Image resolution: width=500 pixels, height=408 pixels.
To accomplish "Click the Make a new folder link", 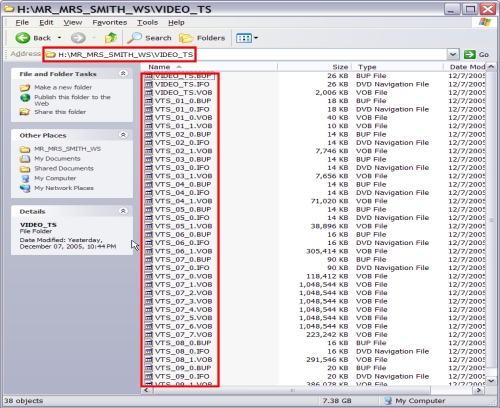I will click(63, 87).
